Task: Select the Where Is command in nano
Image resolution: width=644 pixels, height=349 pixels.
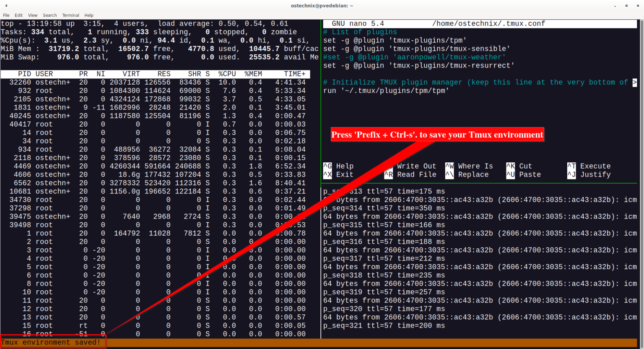Action: [x=470, y=166]
